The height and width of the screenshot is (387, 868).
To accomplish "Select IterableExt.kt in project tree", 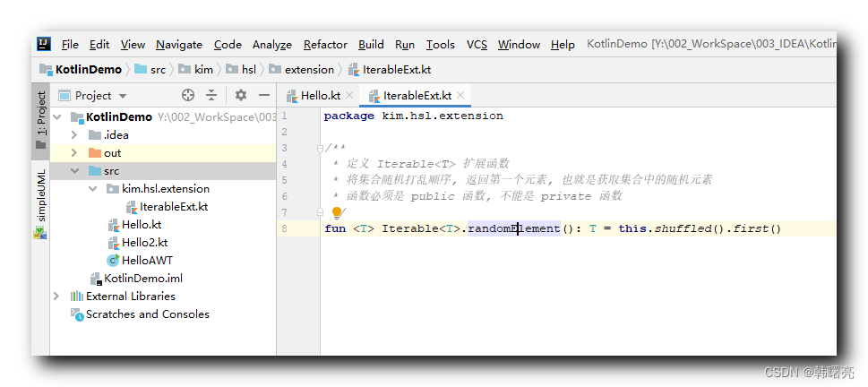I will pos(163,207).
